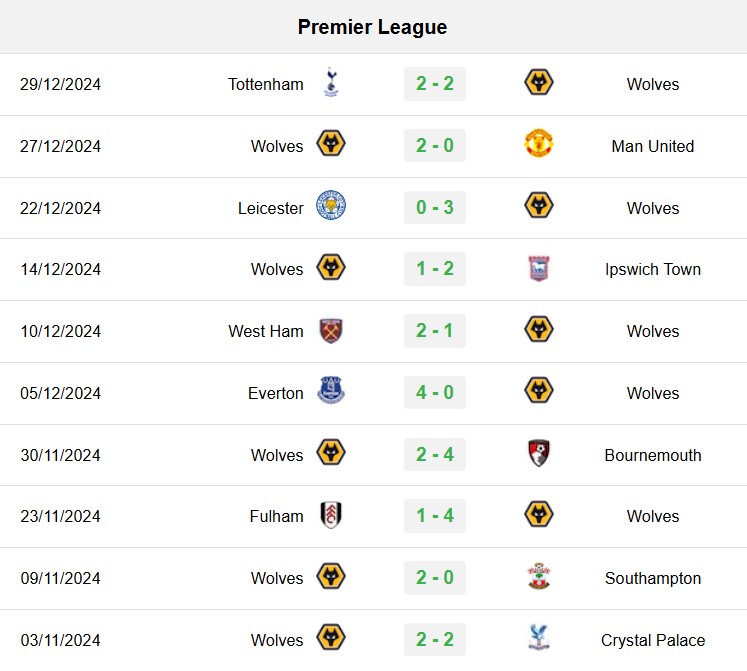The width and height of the screenshot is (747, 671).
Task: Click the Leicester club crest
Action: click(x=331, y=206)
